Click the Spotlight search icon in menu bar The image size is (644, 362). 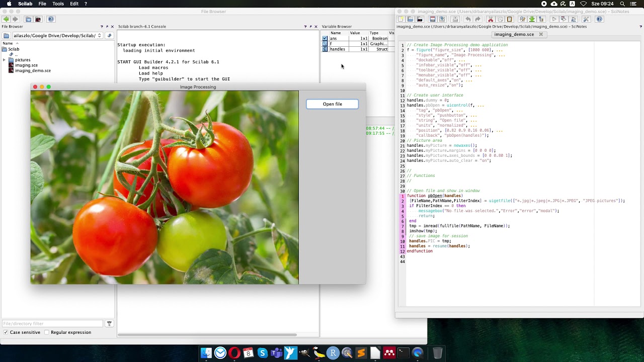click(622, 4)
